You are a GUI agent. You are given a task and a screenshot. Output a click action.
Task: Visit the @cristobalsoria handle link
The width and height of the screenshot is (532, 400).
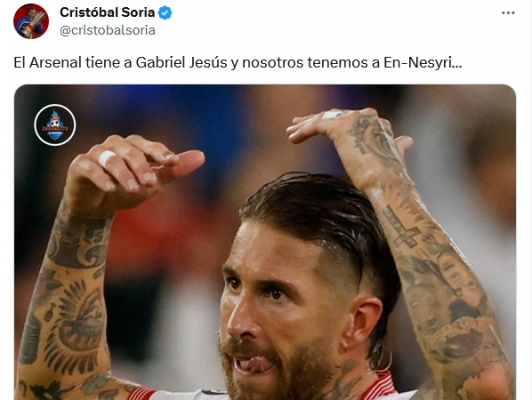coord(108,30)
